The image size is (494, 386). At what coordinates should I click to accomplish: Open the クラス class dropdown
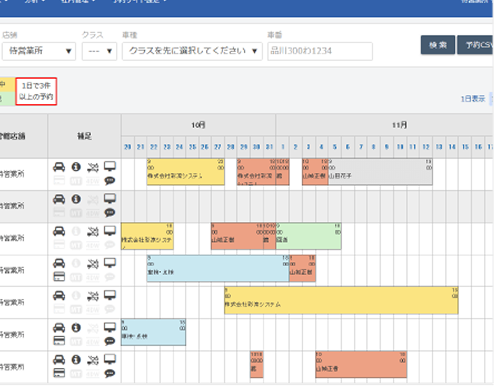pos(99,51)
